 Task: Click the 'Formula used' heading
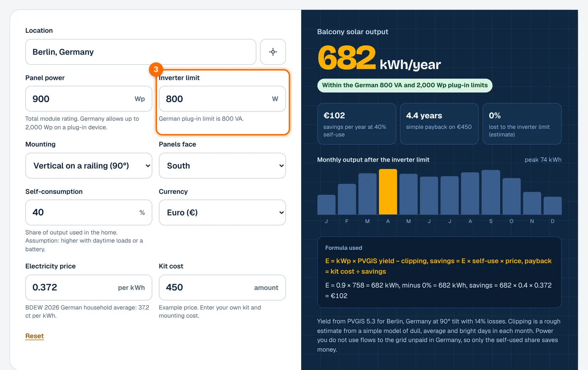(344, 248)
